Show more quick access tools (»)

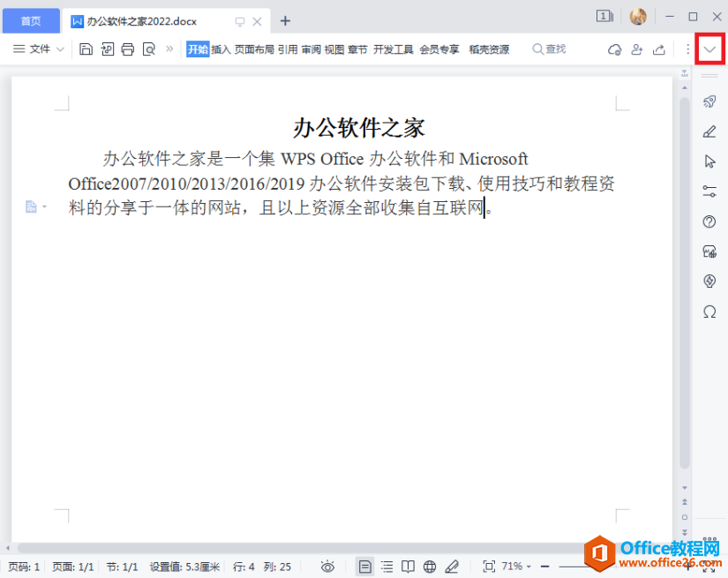pos(169,49)
